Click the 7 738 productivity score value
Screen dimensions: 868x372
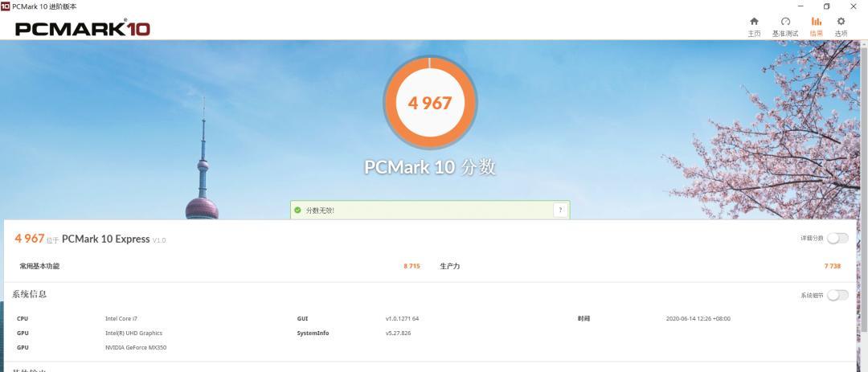(x=832, y=266)
